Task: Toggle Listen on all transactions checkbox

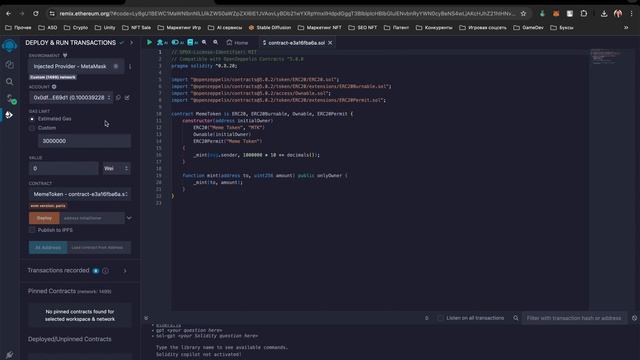Action: (440, 318)
